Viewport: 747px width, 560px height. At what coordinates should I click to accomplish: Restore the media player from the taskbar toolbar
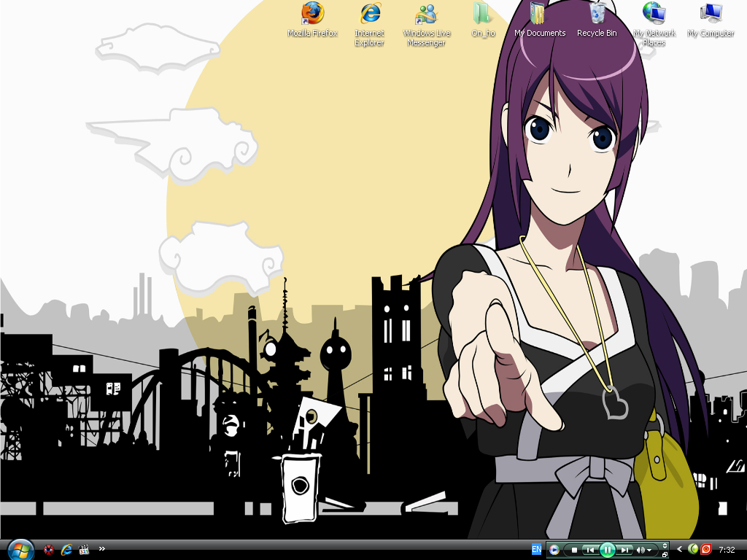665,555
